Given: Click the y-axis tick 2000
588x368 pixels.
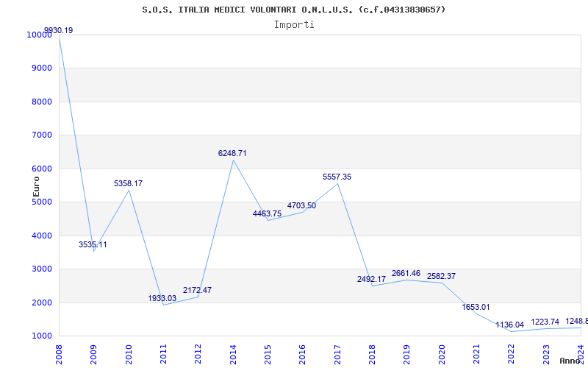Looking at the screenshot, I should click(x=42, y=302).
